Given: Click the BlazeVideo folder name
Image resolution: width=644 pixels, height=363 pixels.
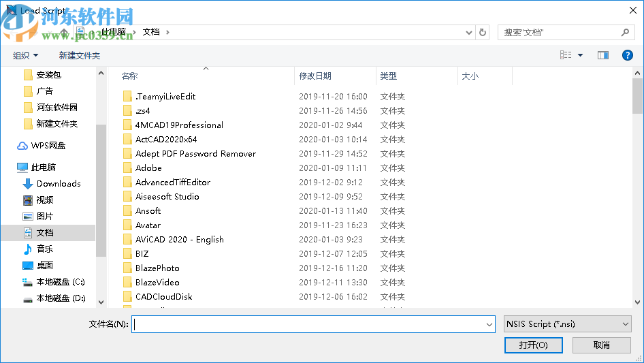Looking at the screenshot, I should [157, 283].
